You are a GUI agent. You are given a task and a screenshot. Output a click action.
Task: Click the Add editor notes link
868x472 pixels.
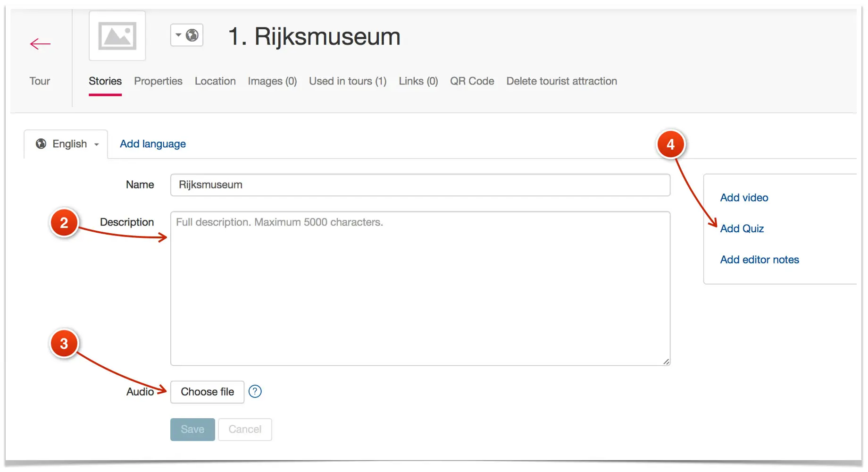pos(759,260)
